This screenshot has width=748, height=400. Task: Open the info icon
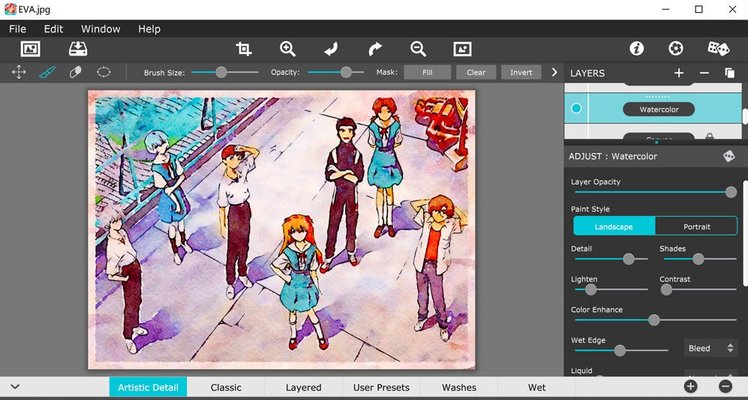(x=636, y=49)
